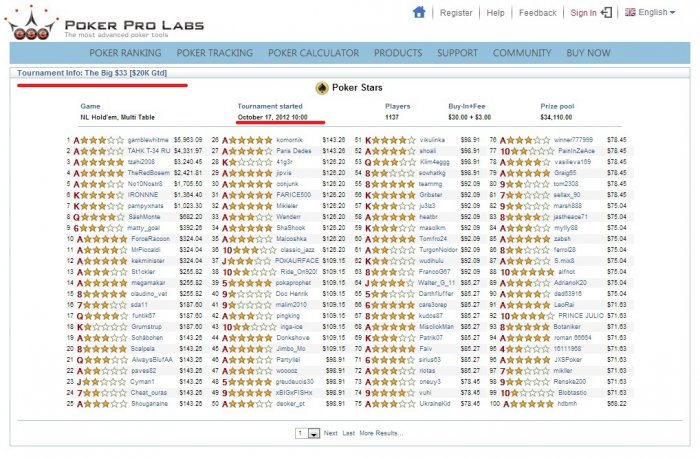
Task: Select the COMMUNITY menu item
Action: click(522, 53)
